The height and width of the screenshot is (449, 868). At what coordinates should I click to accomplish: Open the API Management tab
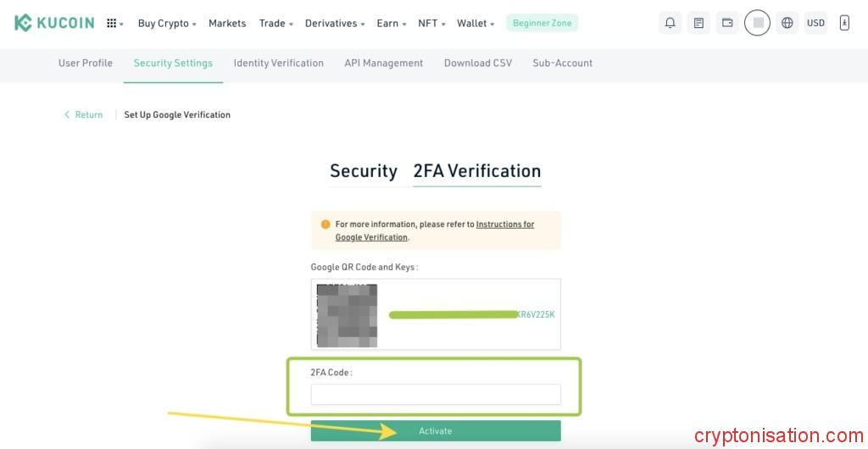383,63
